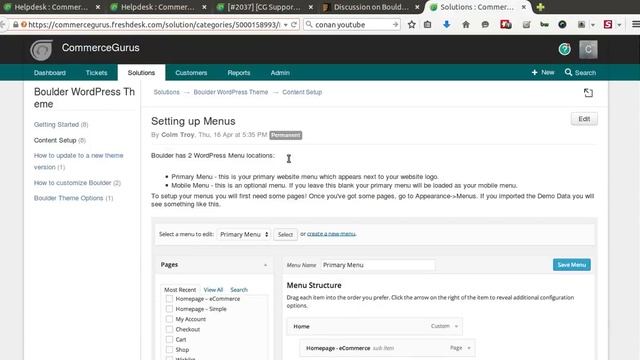Click the 'Solutions' breadcrumb link
Viewport: 640px width, 360px height.
pyautogui.click(x=167, y=92)
